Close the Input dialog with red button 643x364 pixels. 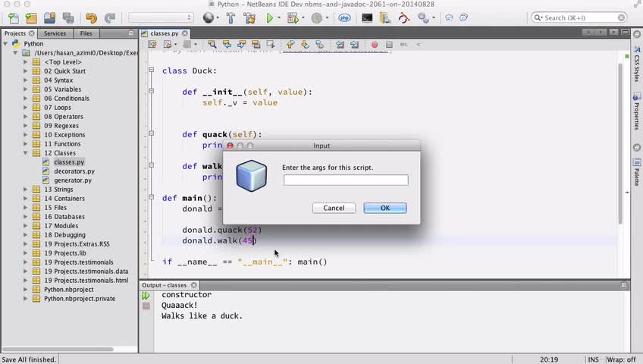pos(230,146)
